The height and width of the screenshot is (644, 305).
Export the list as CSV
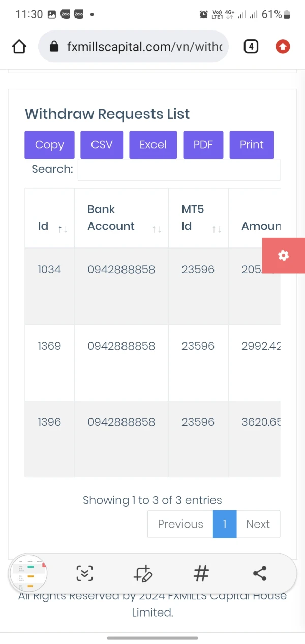[102, 145]
